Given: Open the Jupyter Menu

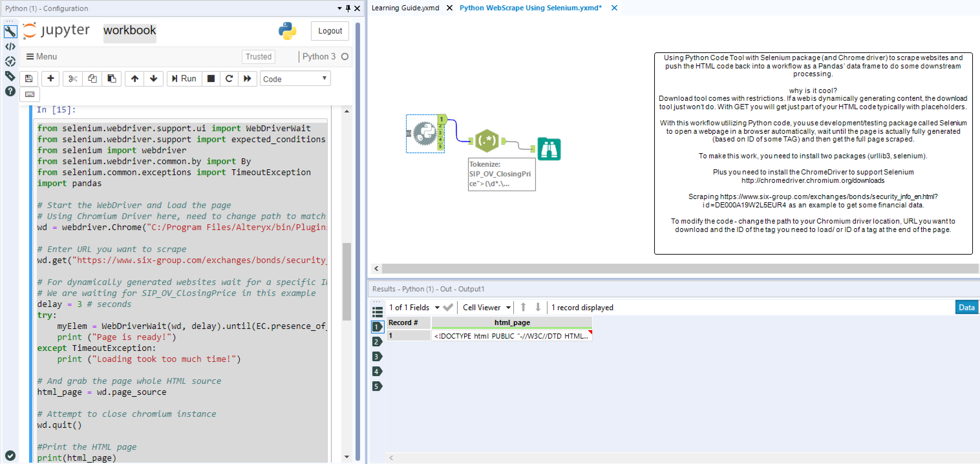Looking at the screenshot, I should [41, 57].
